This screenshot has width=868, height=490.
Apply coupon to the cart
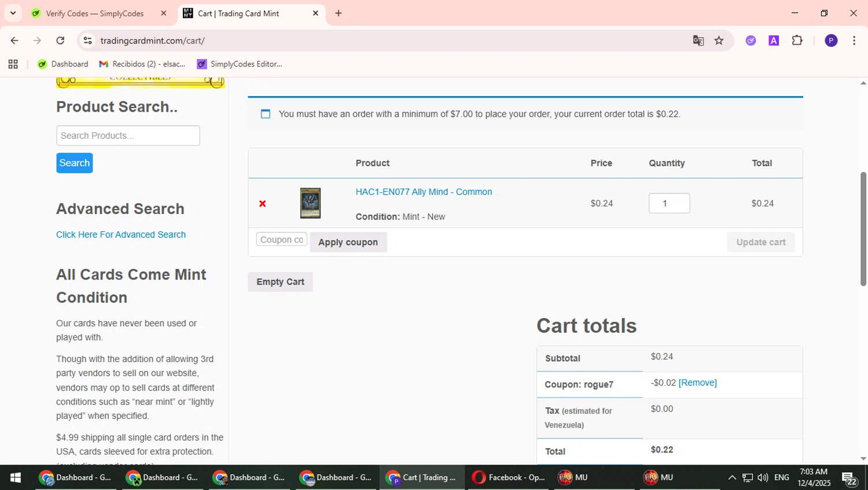tap(348, 242)
